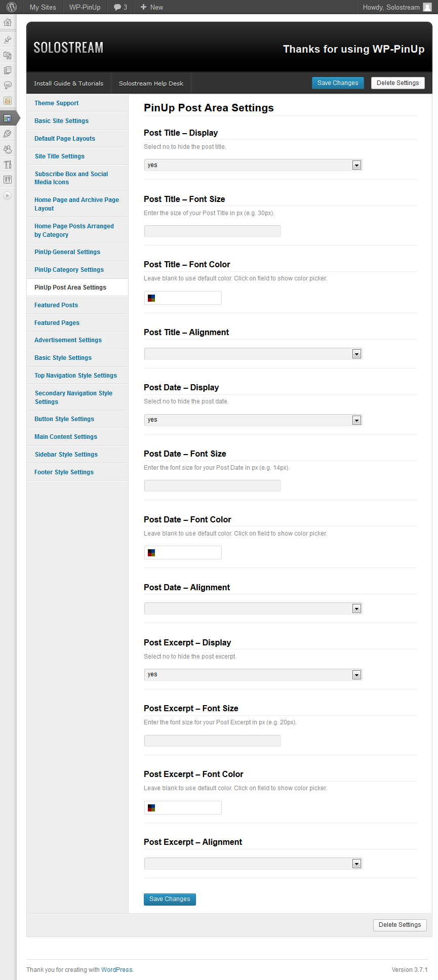Open the New content menu
Viewport: 438px width, 980px height.
[x=152, y=7]
